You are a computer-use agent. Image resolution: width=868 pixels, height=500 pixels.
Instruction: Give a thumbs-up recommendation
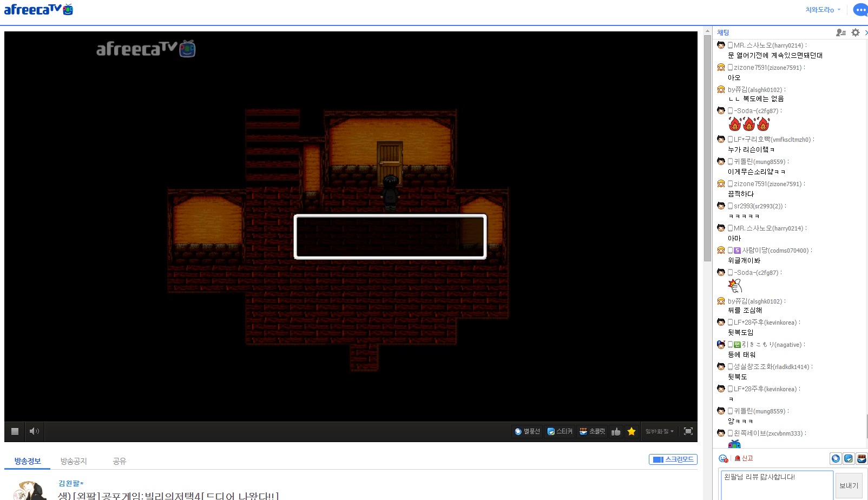(x=616, y=431)
